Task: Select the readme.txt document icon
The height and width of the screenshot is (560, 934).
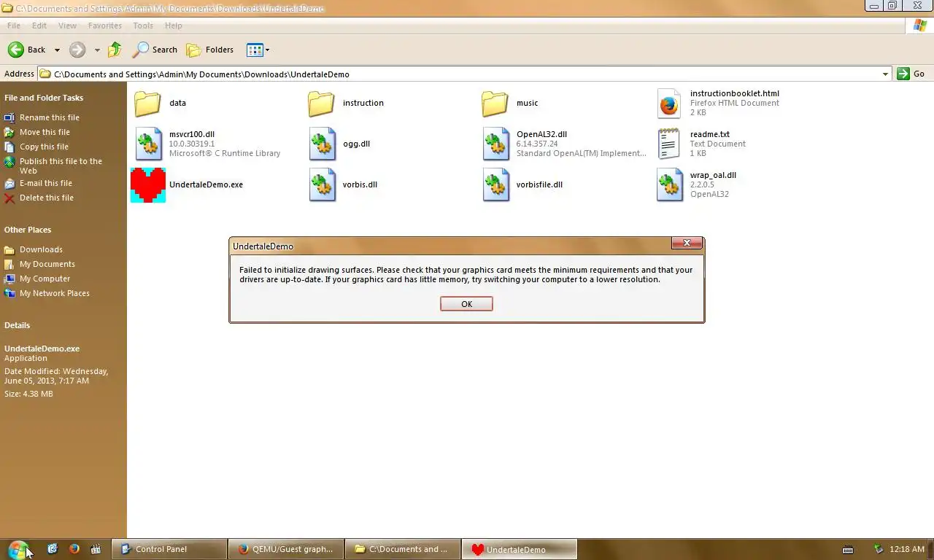Action: [669, 144]
